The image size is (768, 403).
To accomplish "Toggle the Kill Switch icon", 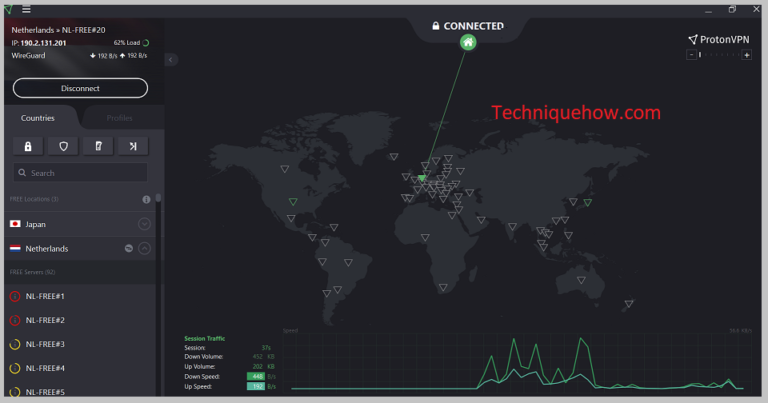I will click(x=98, y=146).
